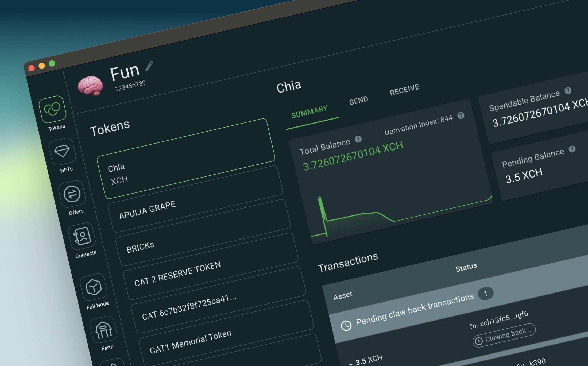Image resolution: width=588 pixels, height=366 pixels.
Task: Select the CAT1 Memorial Token entry
Action: tap(226, 333)
